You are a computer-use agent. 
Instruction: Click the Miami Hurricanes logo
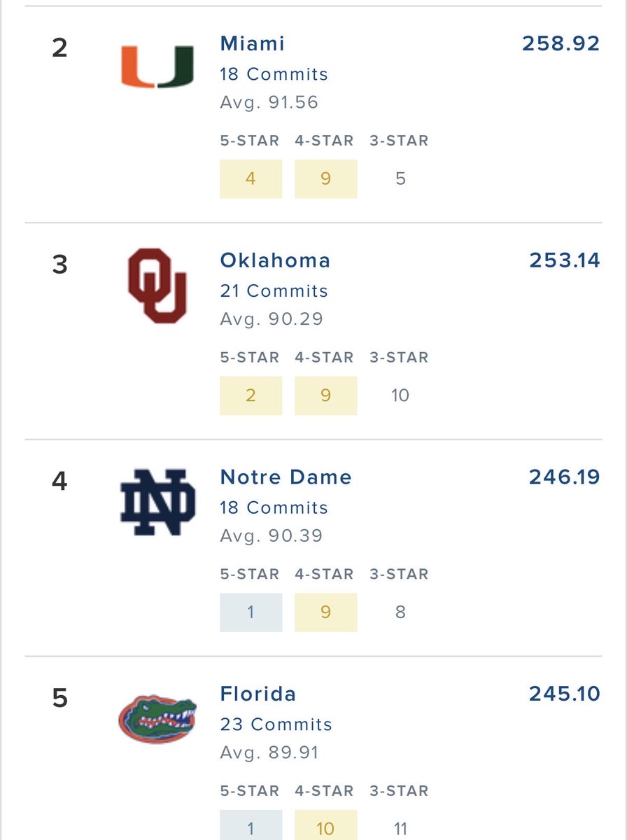157,66
